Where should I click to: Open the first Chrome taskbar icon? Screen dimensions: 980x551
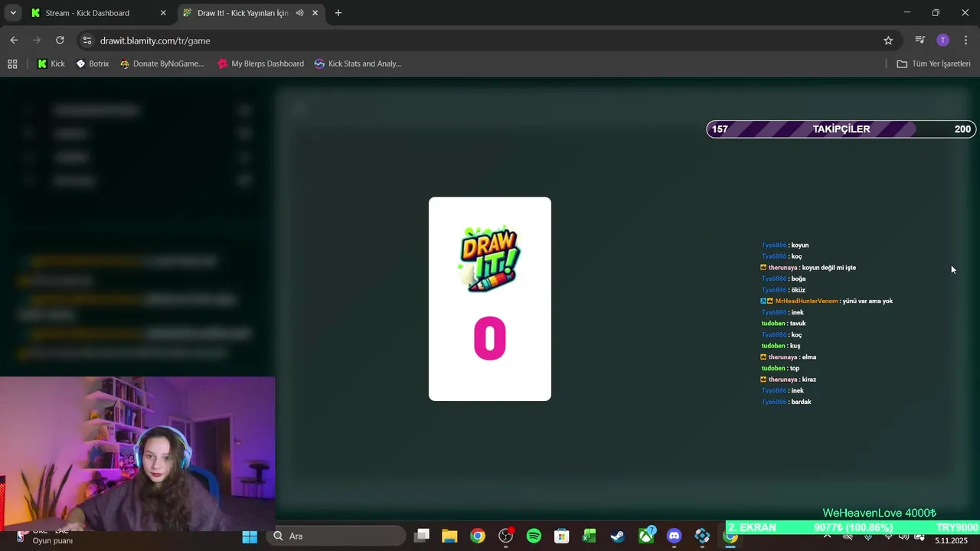point(478,536)
